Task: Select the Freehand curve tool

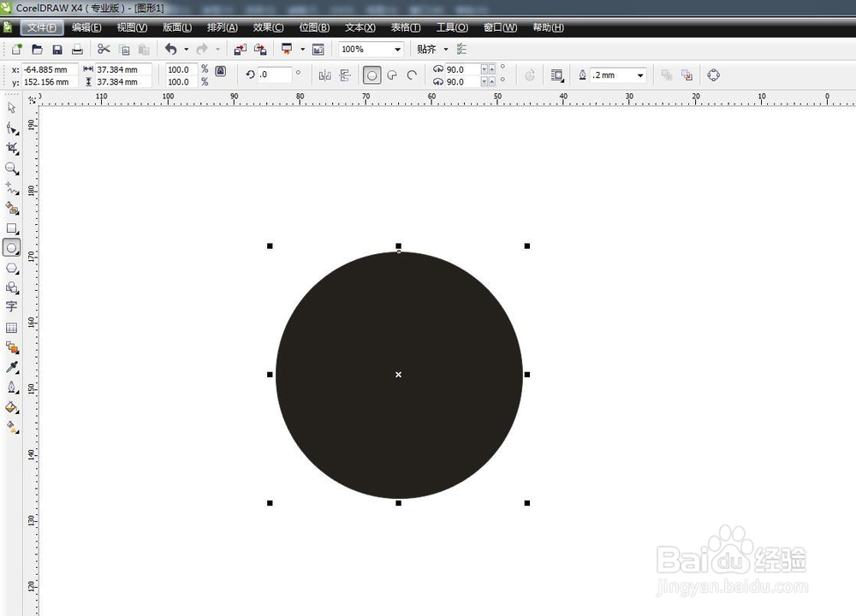Action: coord(12,188)
